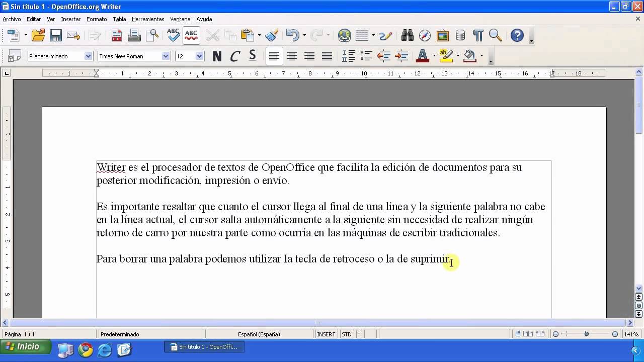This screenshot has height=362, width=644.
Task: Toggle the Numbering list button
Action: (x=349, y=56)
